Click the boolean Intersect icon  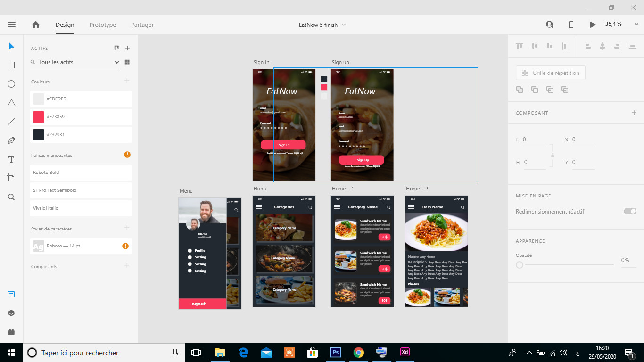tap(550, 90)
